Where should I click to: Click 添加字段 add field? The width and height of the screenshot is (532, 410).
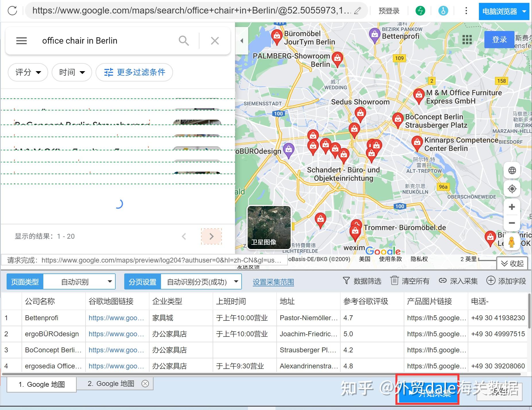(x=506, y=281)
